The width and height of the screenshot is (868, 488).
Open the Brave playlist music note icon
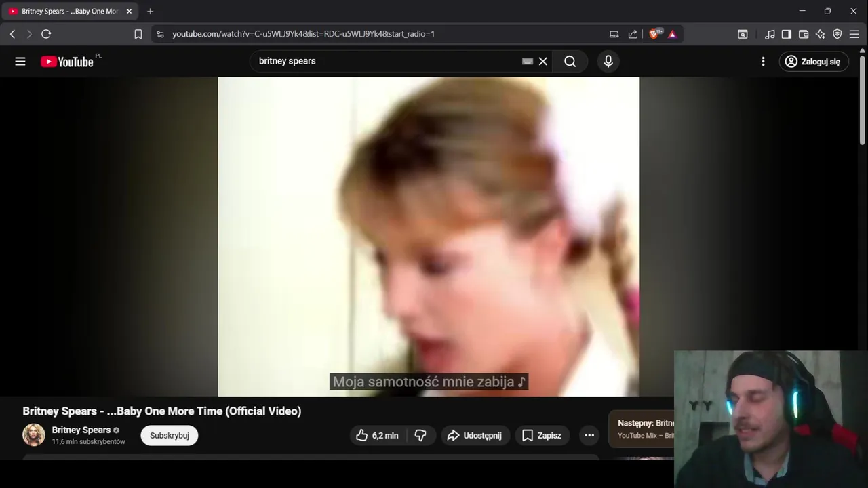770,34
